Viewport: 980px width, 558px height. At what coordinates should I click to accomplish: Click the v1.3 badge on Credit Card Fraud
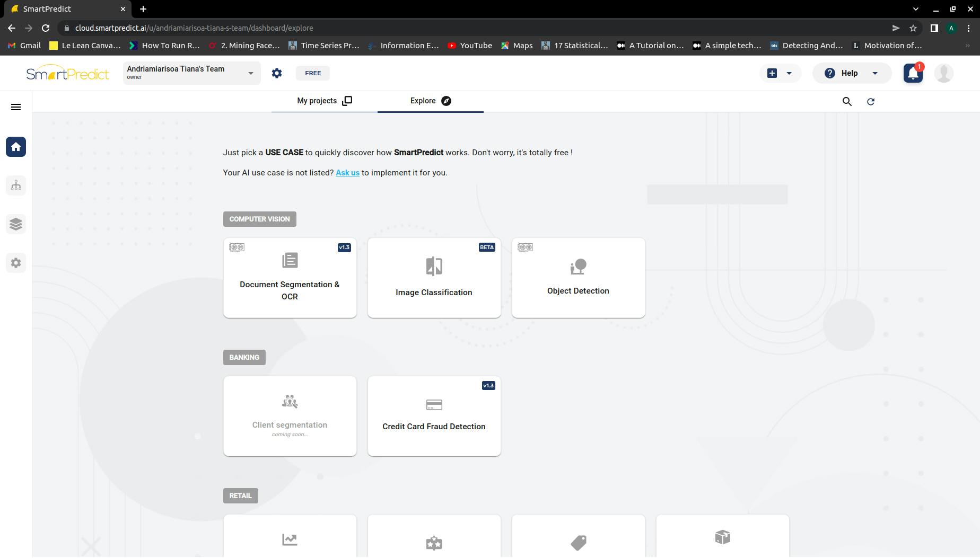488,386
